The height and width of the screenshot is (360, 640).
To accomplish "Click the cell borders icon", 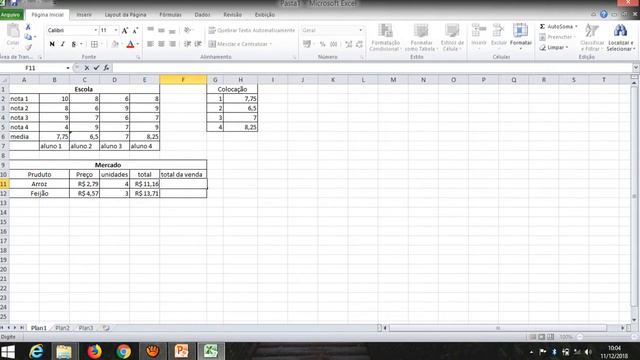I will click(x=94, y=44).
